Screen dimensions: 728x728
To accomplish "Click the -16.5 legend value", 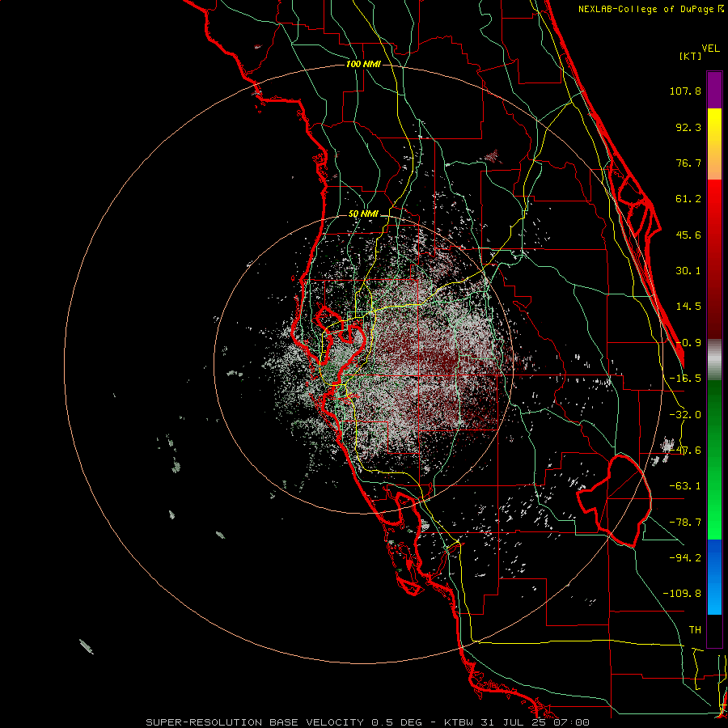I will 685,379.
